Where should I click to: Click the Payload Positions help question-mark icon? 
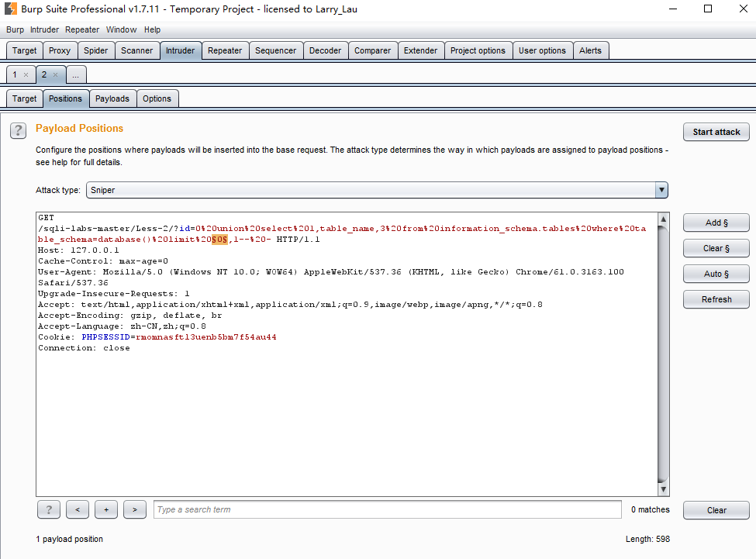[x=19, y=130]
